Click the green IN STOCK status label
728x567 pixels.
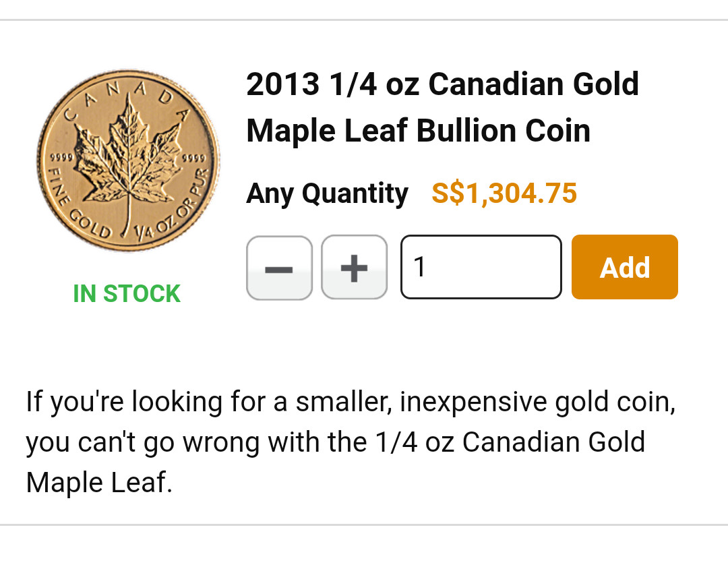point(127,294)
